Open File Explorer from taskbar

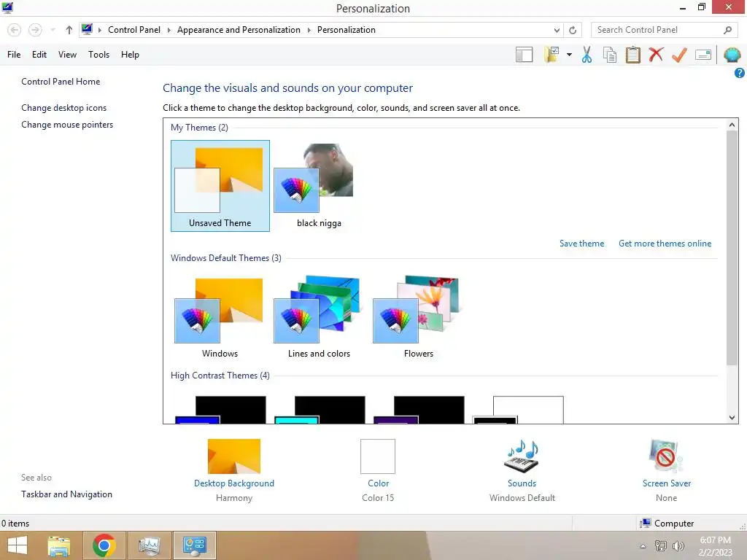[x=59, y=545]
